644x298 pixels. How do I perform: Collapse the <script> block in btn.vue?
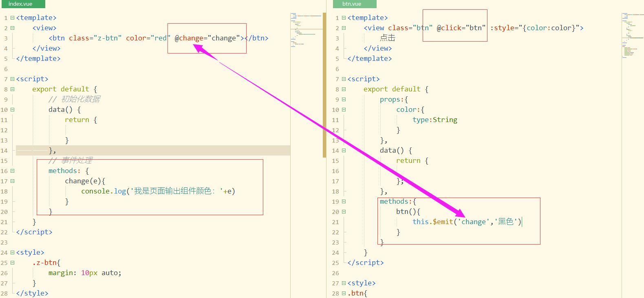point(344,79)
